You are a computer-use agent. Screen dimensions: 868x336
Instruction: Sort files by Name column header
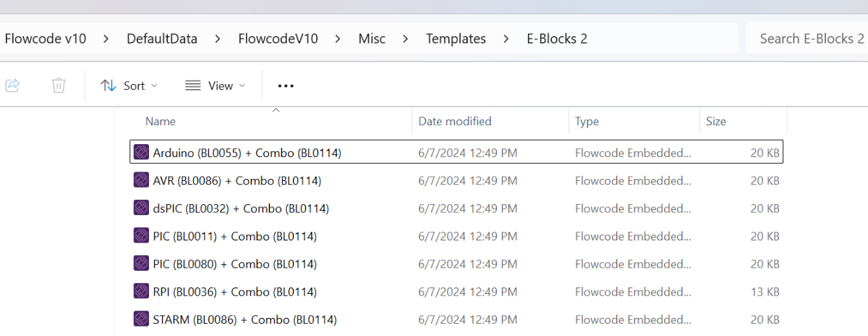161,122
